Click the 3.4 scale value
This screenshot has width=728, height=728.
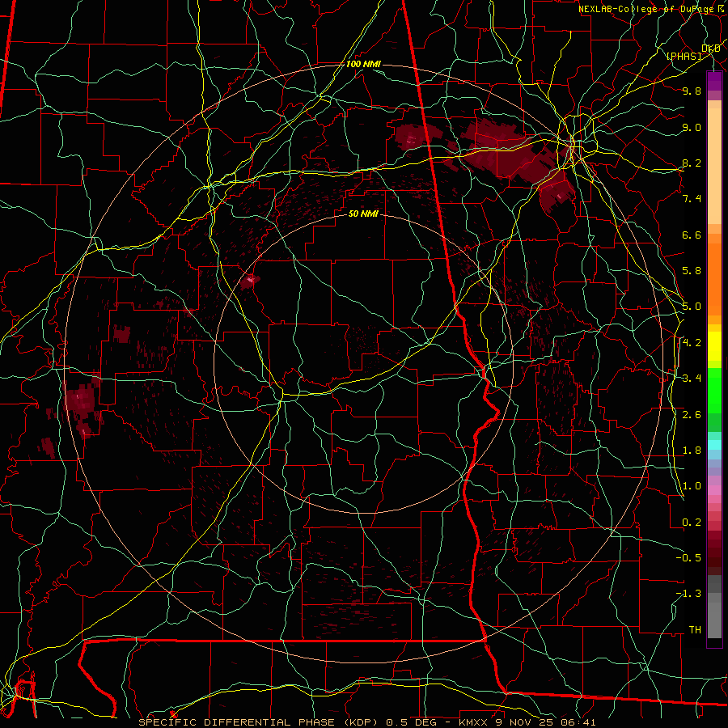point(692,379)
